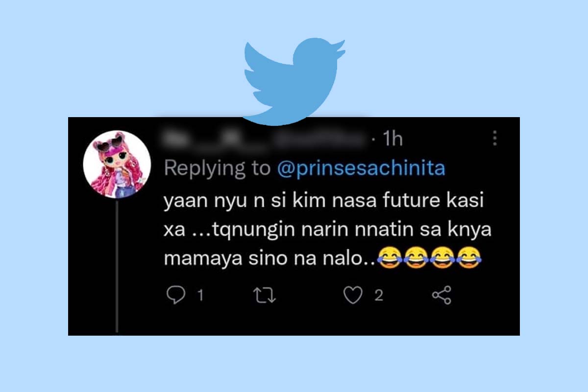Visit the @prinsesachinita profile link
The height and width of the screenshot is (392, 588).
point(361,169)
